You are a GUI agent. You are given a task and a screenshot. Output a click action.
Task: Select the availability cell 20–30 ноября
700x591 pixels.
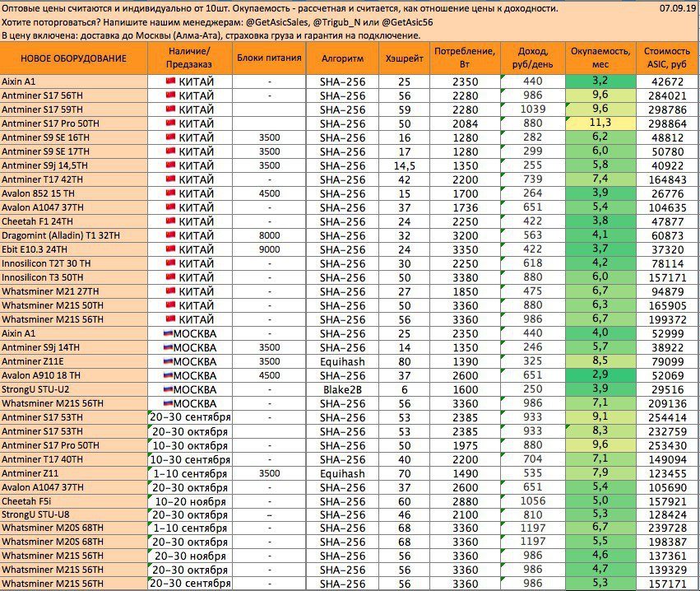(x=190, y=556)
